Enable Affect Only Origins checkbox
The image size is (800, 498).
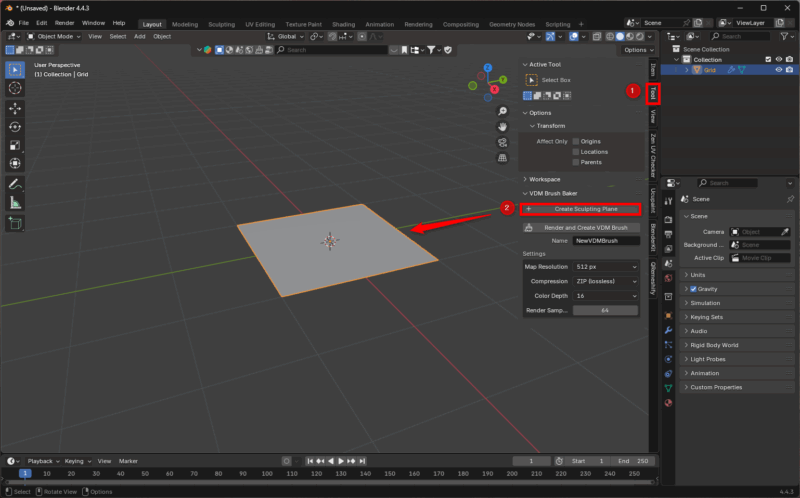(x=576, y=141)
